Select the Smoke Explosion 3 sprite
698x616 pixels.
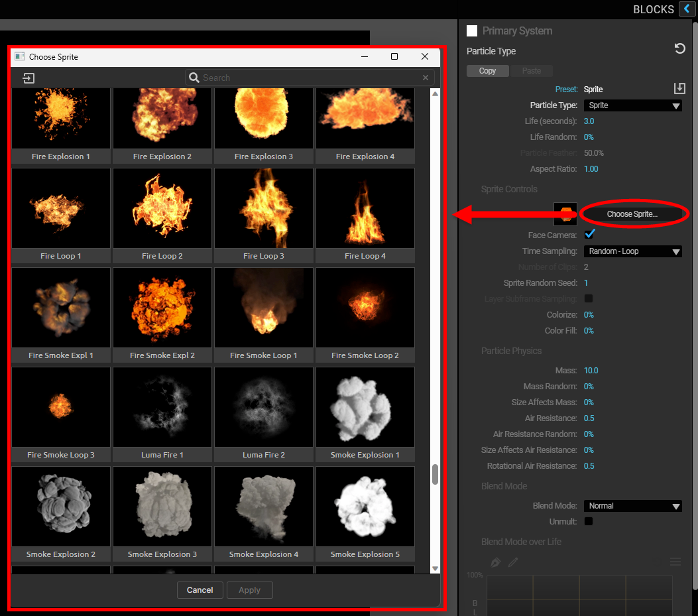point(162,514)
